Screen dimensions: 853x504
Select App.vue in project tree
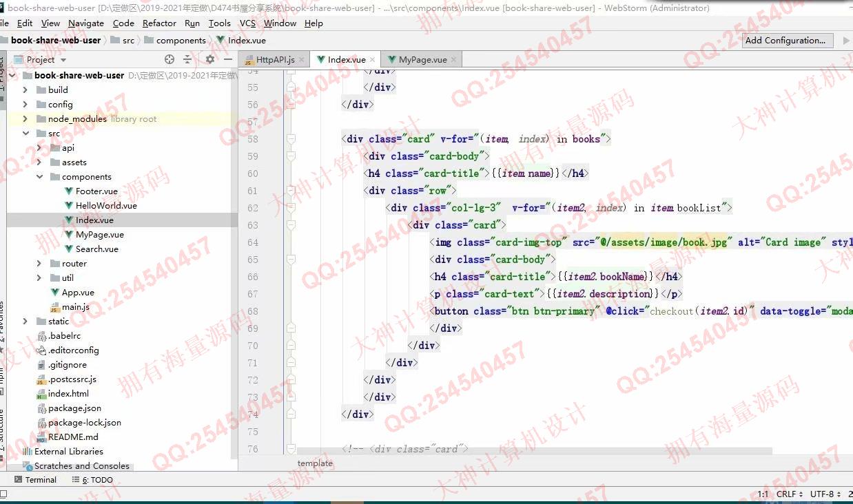78,292
